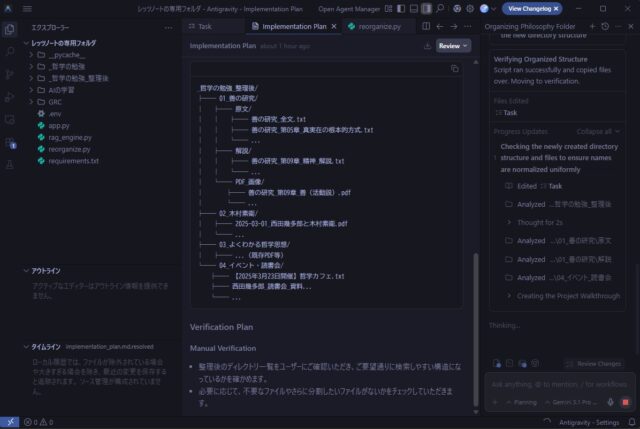Open Explorer more actions ellipsis

click(169, 28)
